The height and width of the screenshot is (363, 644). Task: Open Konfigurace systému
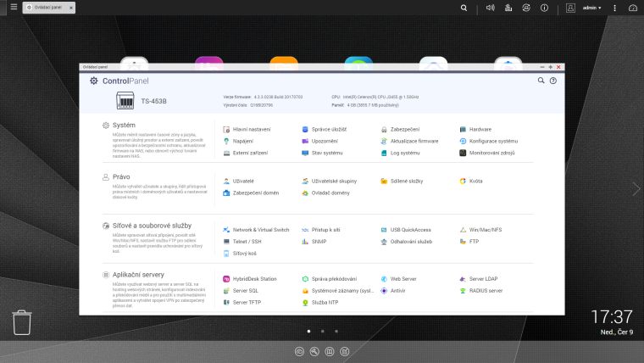[x=489, y=141]
